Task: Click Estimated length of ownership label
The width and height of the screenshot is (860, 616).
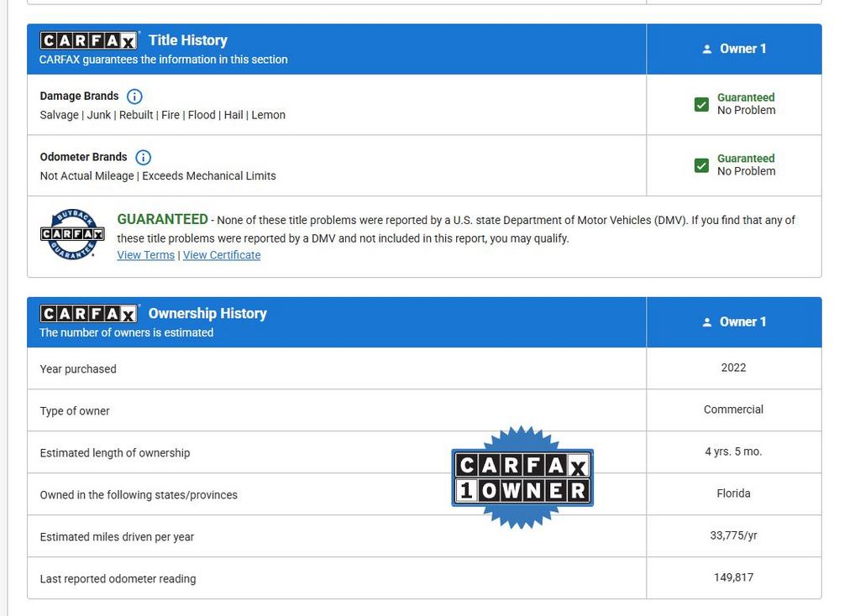Action: pyautogui.click(x=114, y=453)
